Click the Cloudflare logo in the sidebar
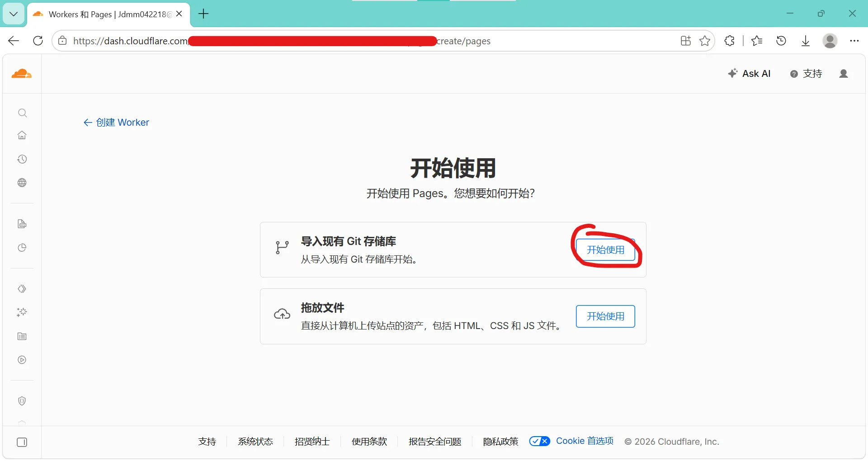Image resolution: width=868 pixels, height=461 pixels. [22, 74]
